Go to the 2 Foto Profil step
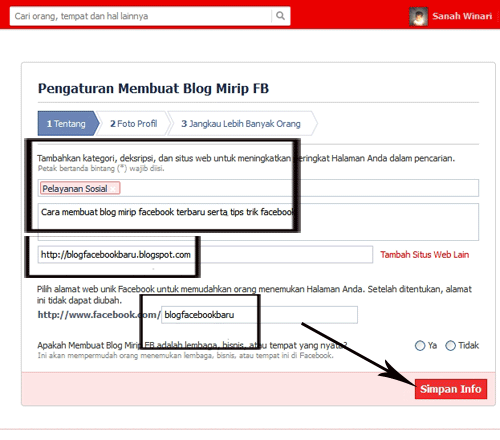This screenshot has height=440, width=500. coord(134,123)
